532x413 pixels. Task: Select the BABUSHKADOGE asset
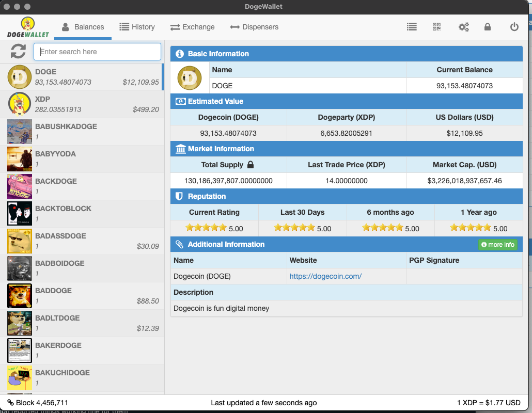point(82,132)
